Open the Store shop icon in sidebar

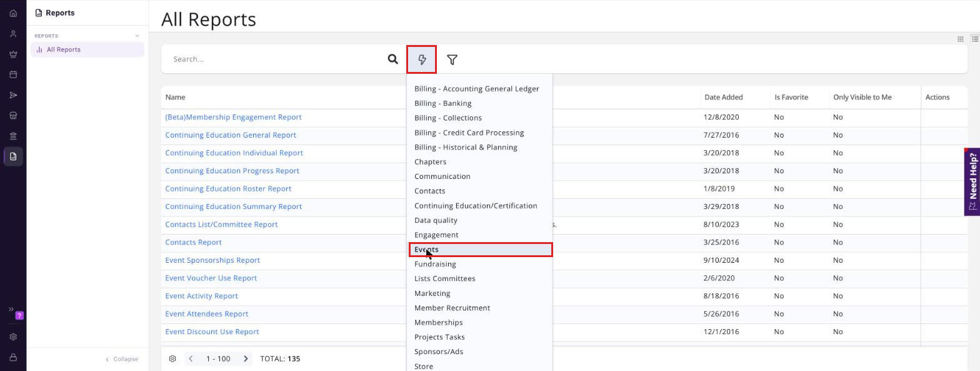(x=13, y=116)
